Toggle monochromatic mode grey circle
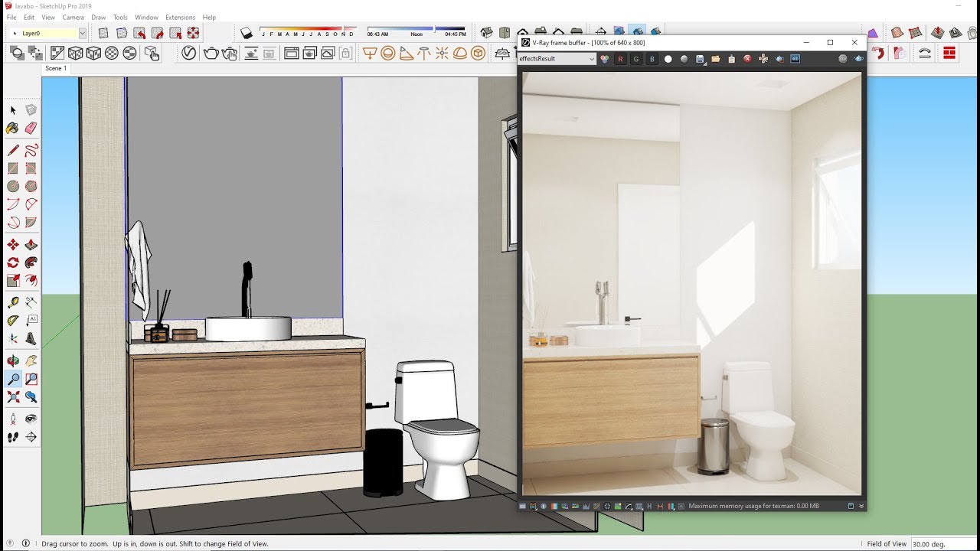The height and width of the screenshot is (551, 980). coord(684,59)
